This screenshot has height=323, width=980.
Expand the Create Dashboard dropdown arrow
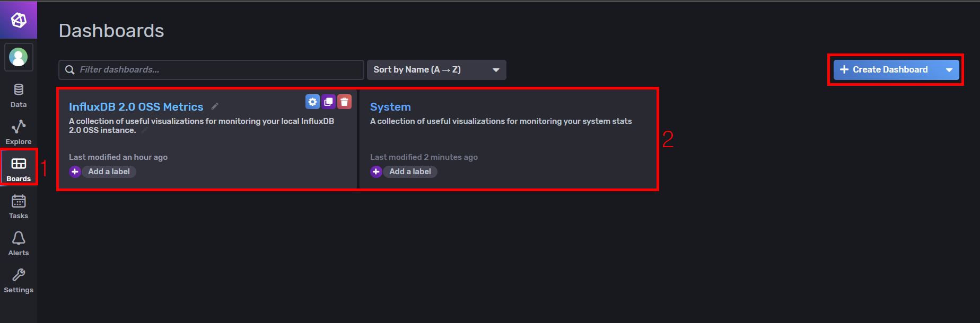[x=949, y=70]
